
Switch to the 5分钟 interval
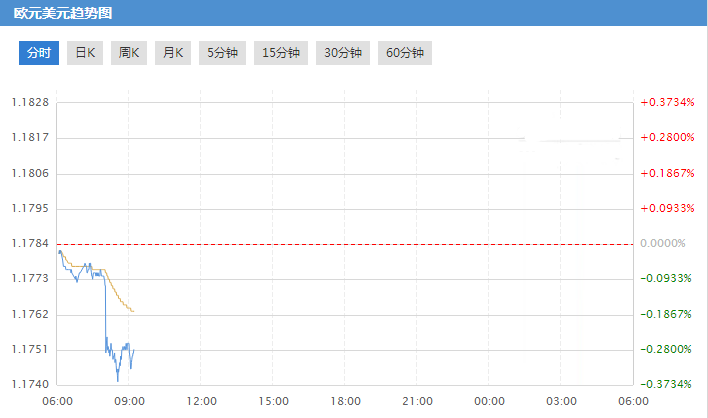(x=224, y=53)
